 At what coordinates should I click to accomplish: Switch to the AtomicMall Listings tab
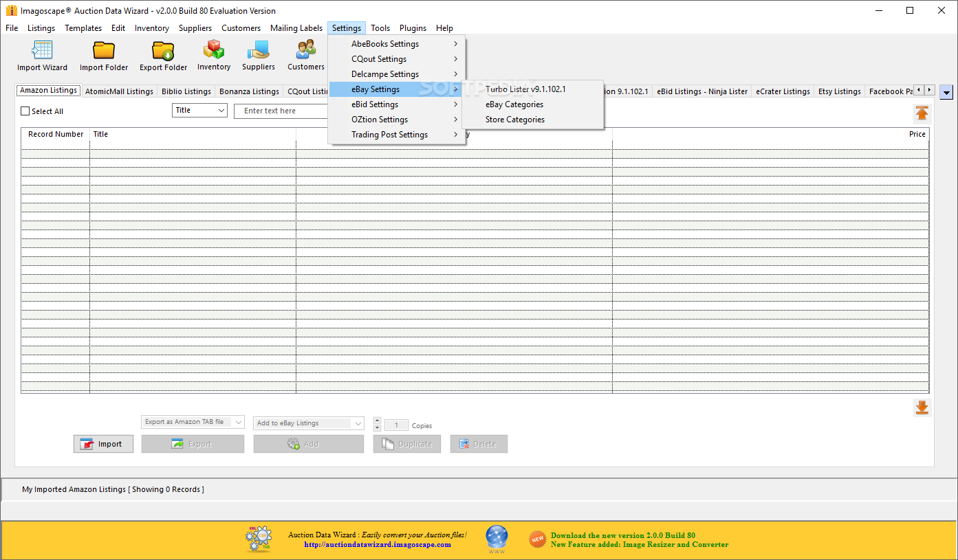pyautogui.click(x=119, y=91)
